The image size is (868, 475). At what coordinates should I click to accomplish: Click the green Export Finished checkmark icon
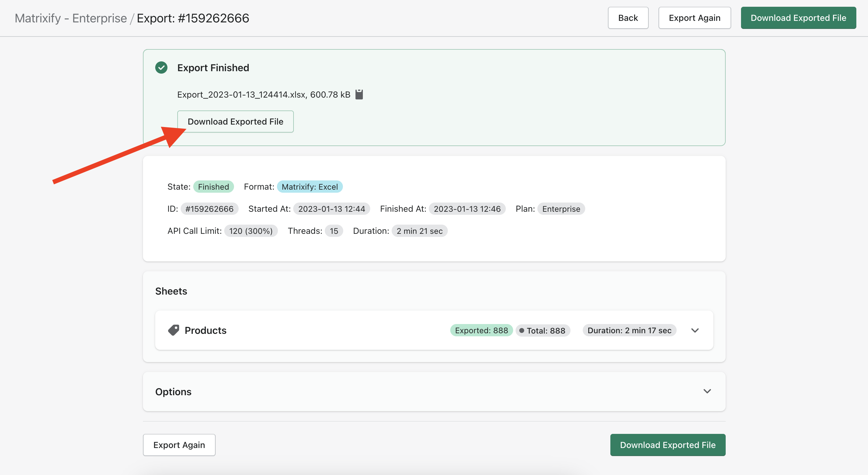(x=161, y=68)
